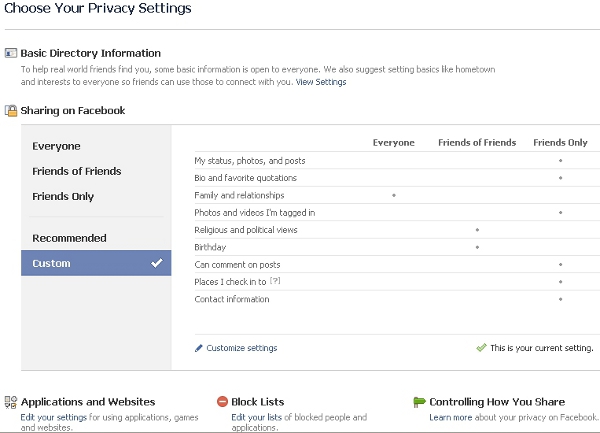Click the Sharing on Facebook lock icon
Viewport: 600px width, 433px height.
pyautogui.click(x=11, y=111)
